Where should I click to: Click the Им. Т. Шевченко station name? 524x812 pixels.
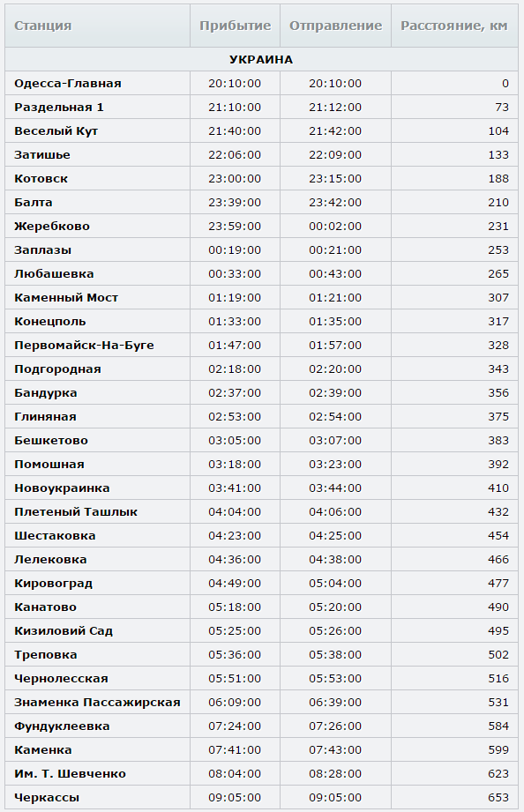tap(70, 774)
